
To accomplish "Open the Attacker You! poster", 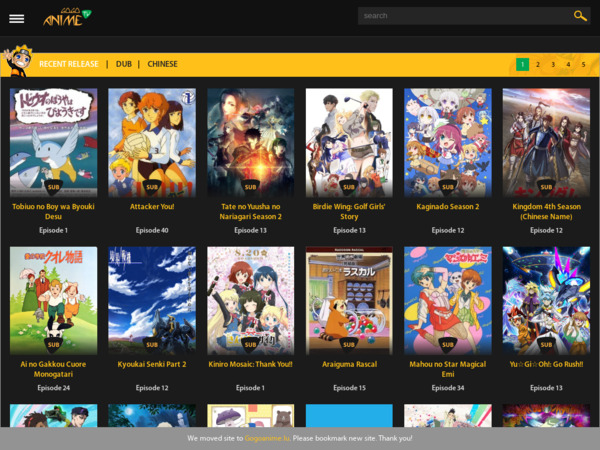I will [152, 143].
